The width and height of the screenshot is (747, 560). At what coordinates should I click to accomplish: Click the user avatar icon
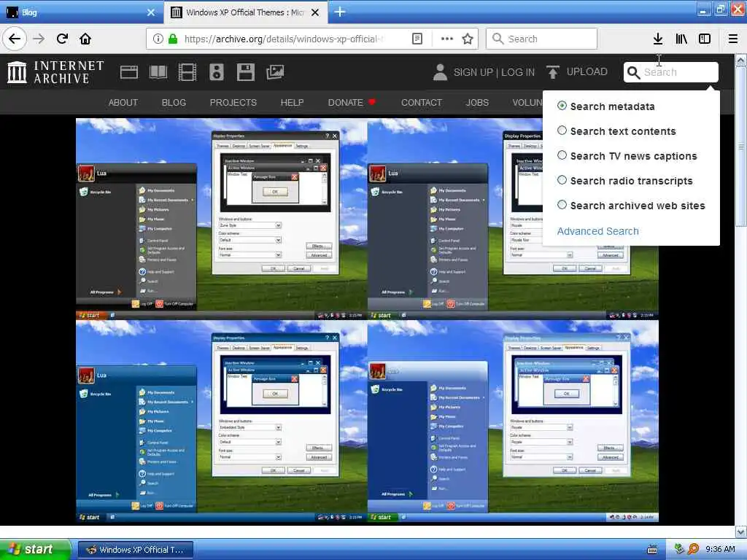pyautogui.click(x=440, y=72)
